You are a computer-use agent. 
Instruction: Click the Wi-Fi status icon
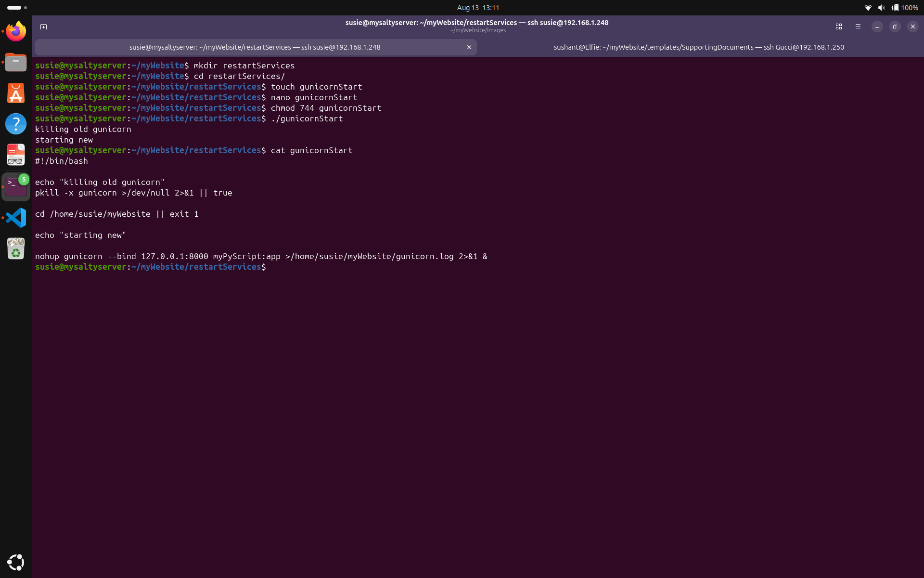tap(868, 8)
